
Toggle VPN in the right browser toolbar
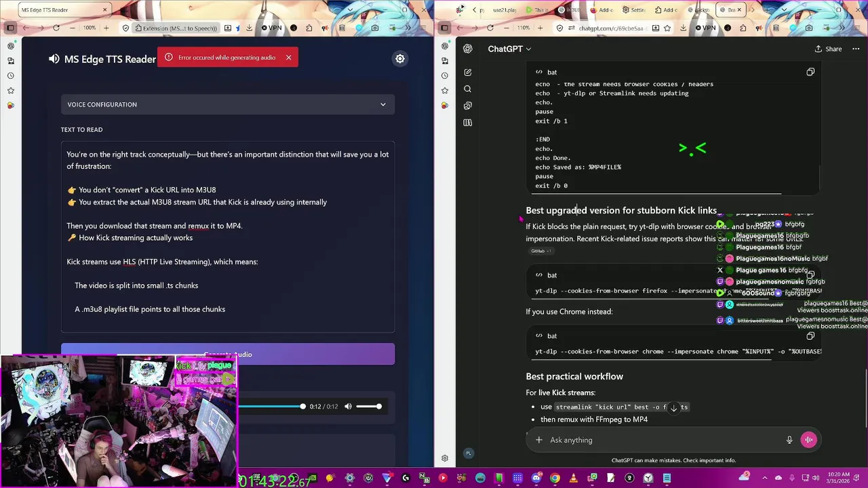705,28
